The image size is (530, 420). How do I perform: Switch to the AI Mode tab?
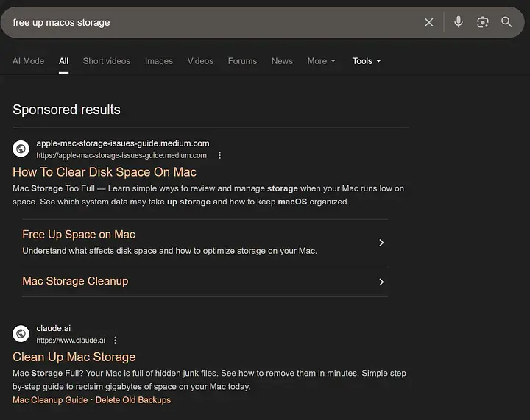(x=28, y=61)
